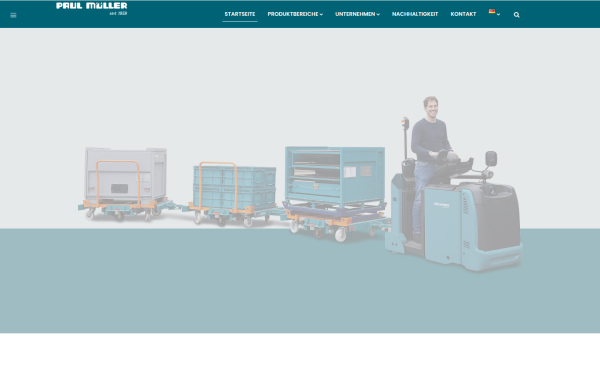Open the search magnifier icon
600x375 pixels.
(517, 15)
